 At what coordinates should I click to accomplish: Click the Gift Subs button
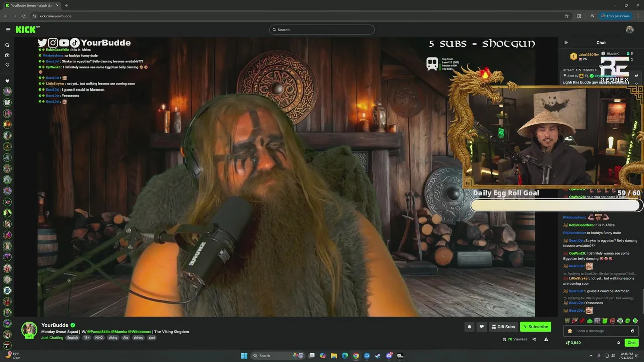pos(503,327)
